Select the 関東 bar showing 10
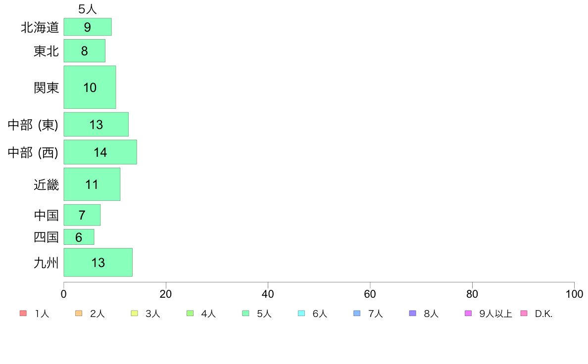 (90, 88)
